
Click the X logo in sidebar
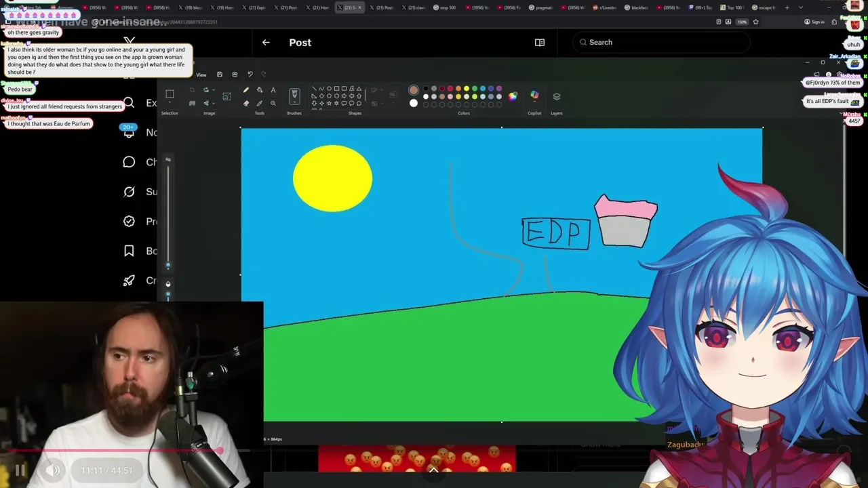tap(130, 42)
